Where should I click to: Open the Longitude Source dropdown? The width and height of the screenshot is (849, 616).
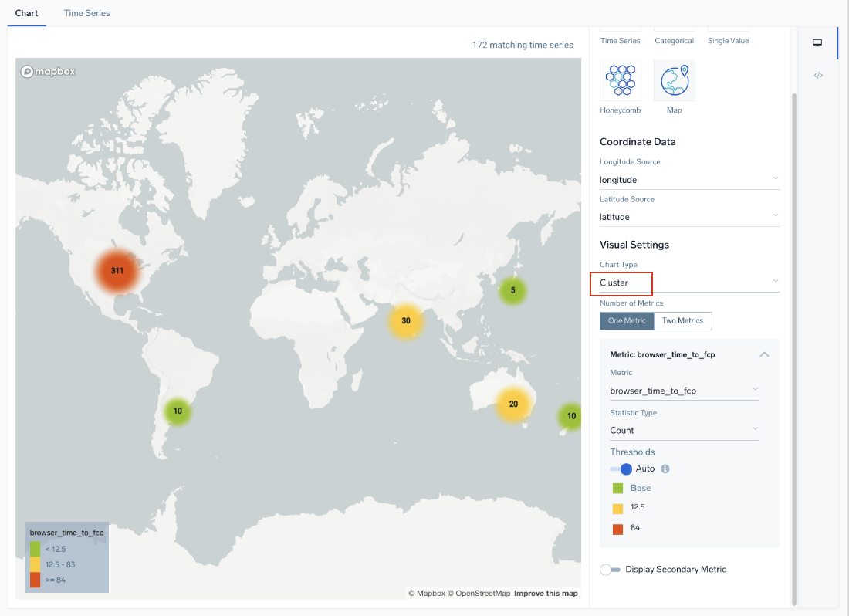(689, 180)
